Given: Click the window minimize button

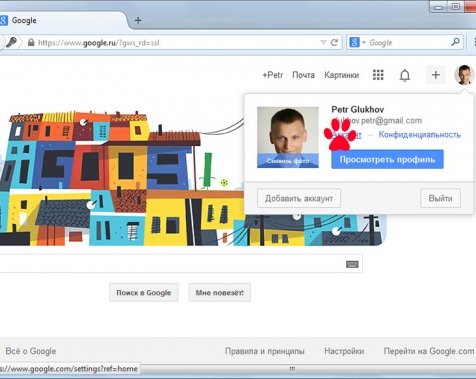Looking at the screenshot, I should [x=439, y=6].
